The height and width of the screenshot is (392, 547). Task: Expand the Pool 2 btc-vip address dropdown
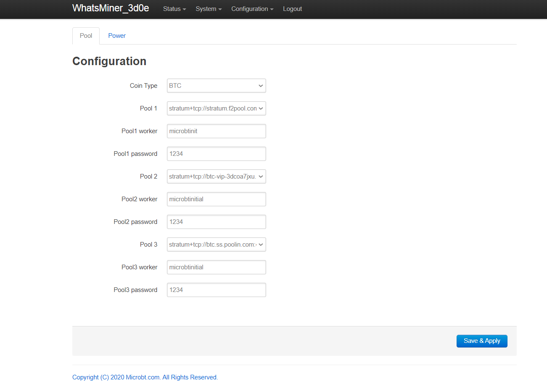(x=217, y=176)
